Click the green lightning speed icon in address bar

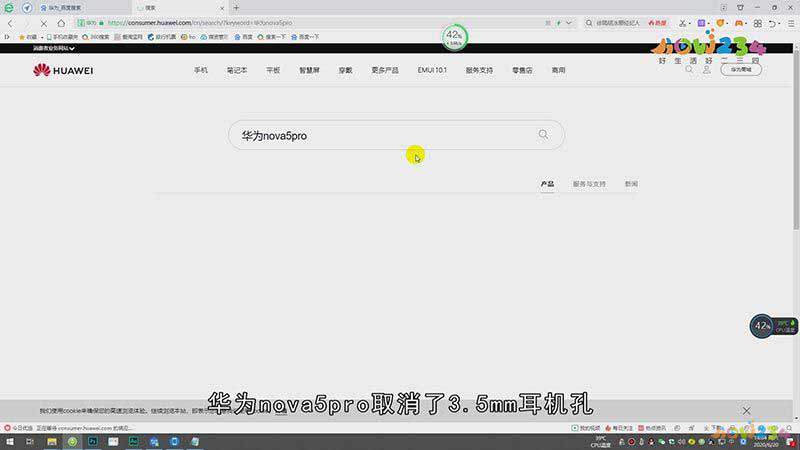point(559,23)
